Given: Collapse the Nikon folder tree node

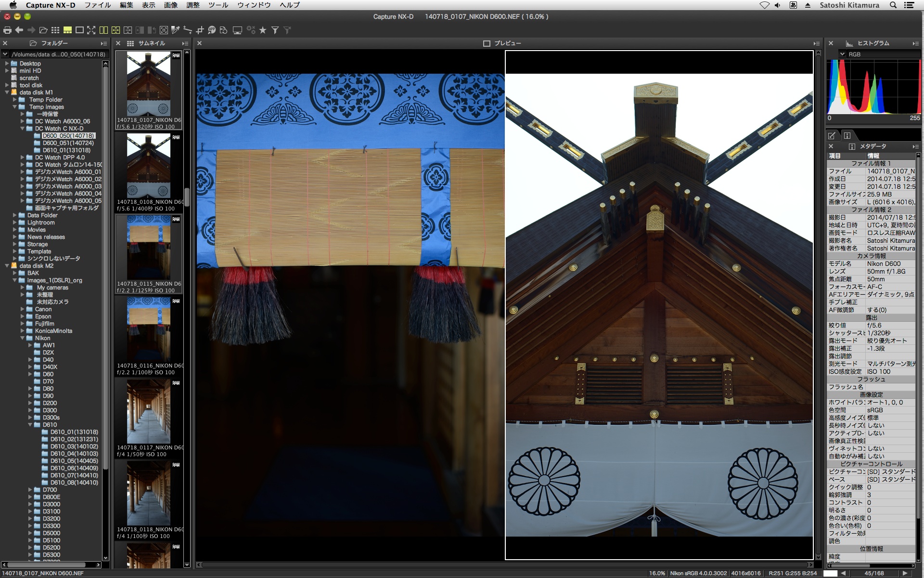Looking at the screenshot, I should (x=22, y=338).
